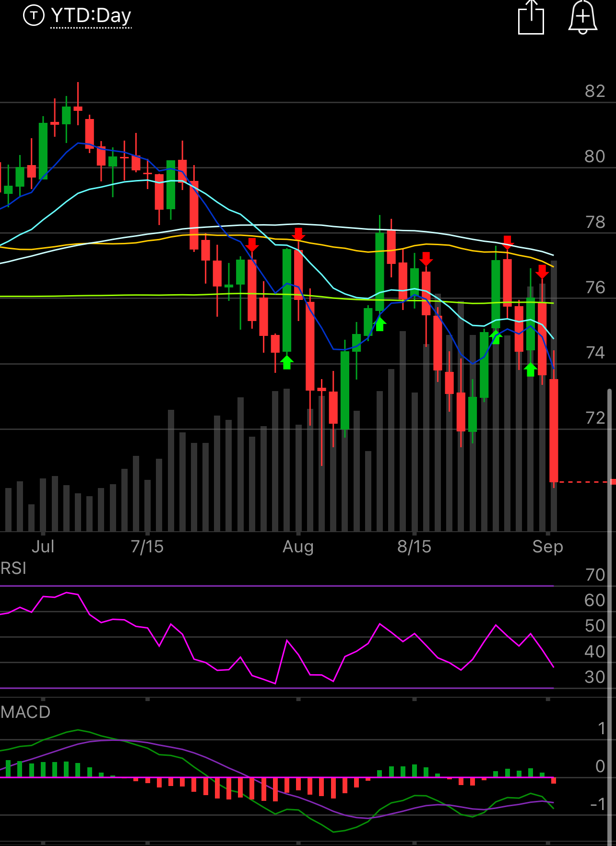616x846 pixels.
Task: Tap the 72 price axis label
Action: tap(595, 418)
